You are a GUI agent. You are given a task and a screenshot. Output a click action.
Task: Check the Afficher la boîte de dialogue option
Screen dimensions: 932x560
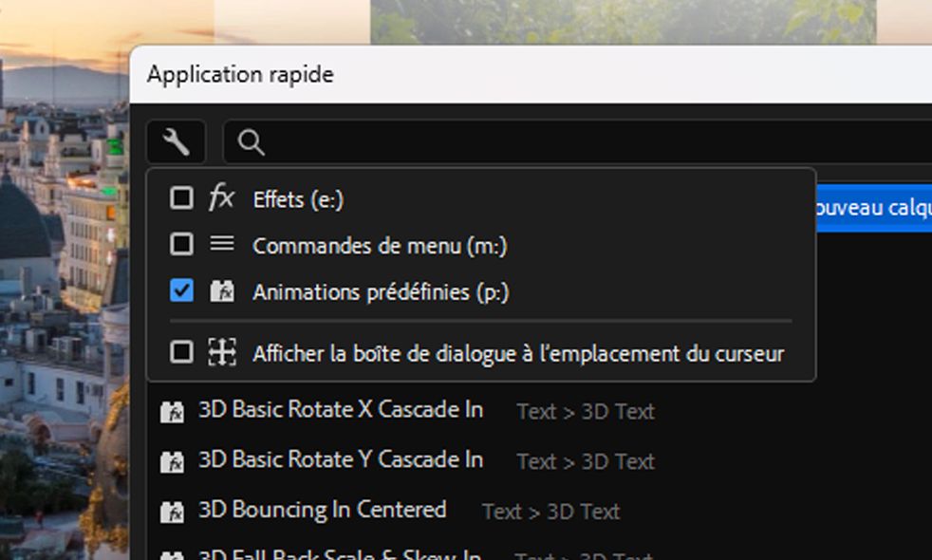click(x=181, y=353)
